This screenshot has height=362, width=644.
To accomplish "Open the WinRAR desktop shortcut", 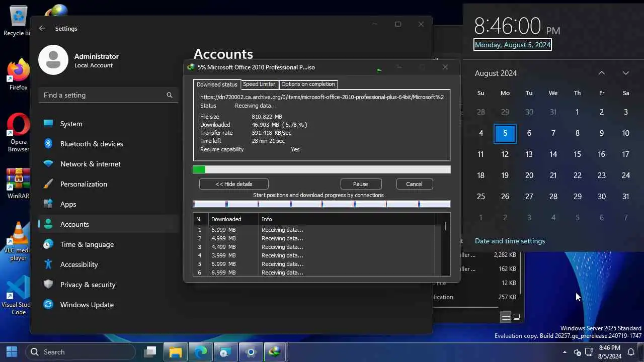I will (x=18, y=184).
